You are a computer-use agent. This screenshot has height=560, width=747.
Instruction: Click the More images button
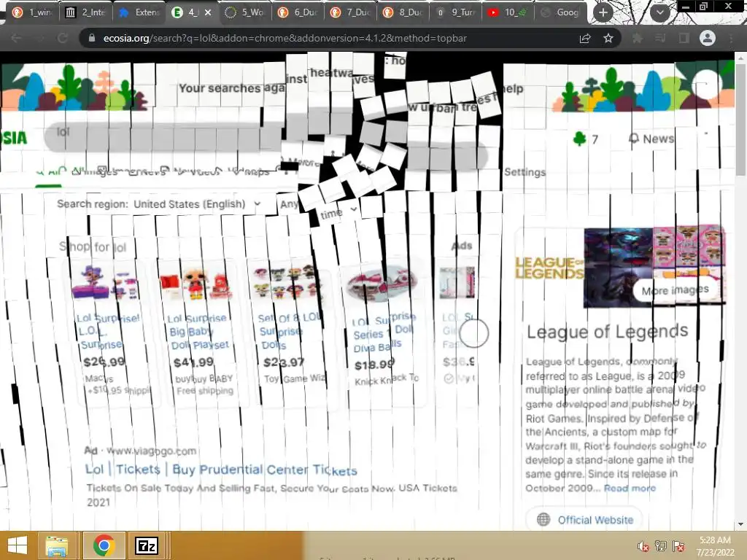tap(675, 290)
